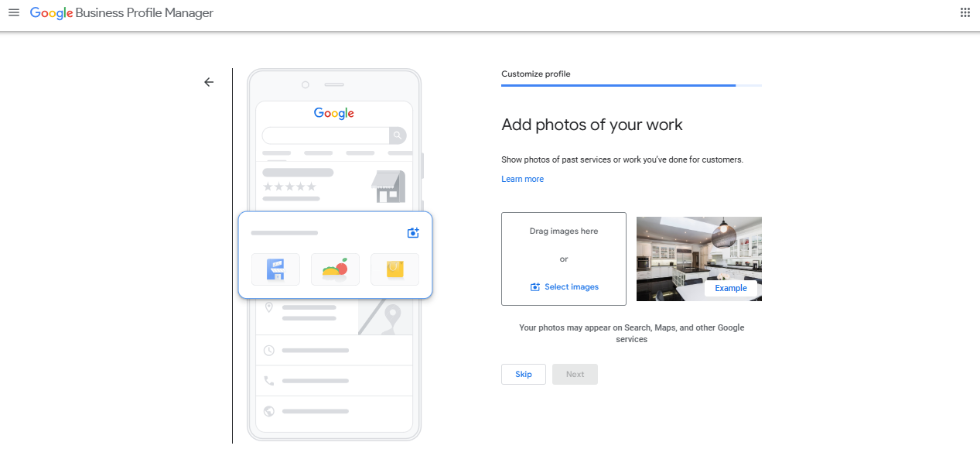Select the taco food photo thumbnail in the mockup

tap(335, 269)
